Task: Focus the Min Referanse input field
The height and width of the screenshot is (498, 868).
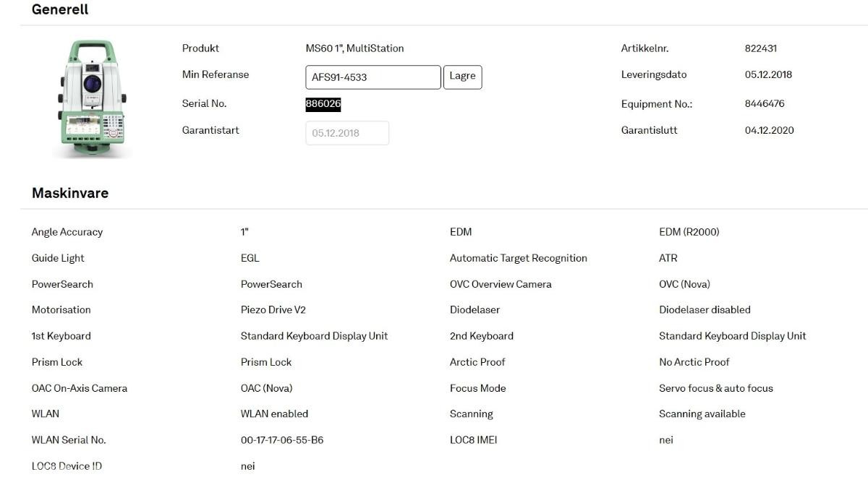Action: point(373,77)
